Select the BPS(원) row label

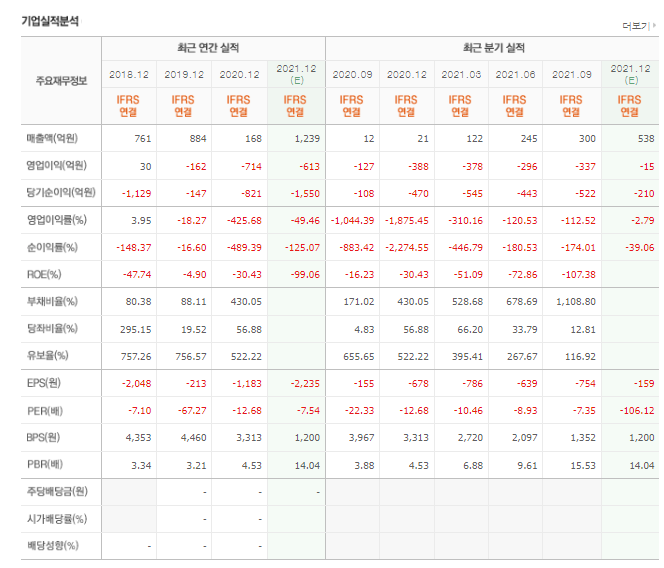click(x=43, y=437)
